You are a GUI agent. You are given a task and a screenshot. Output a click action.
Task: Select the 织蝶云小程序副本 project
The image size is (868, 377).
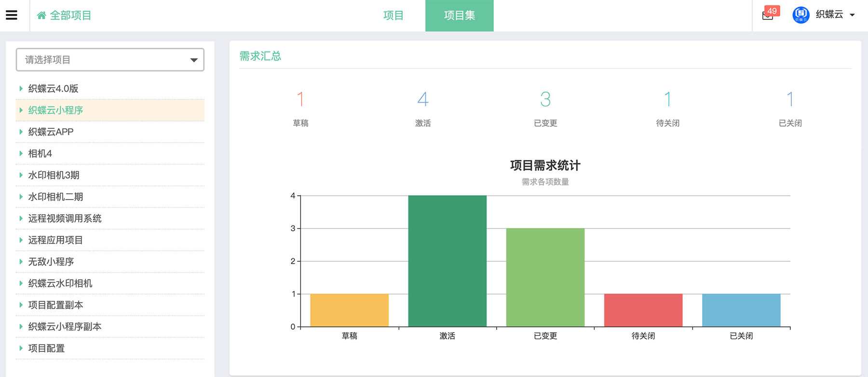[x=65, y=327]
